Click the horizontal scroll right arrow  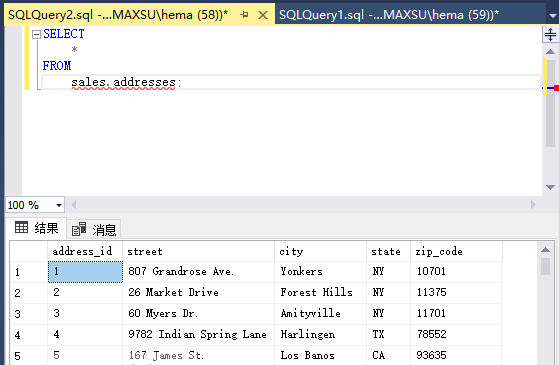[533, 205]
